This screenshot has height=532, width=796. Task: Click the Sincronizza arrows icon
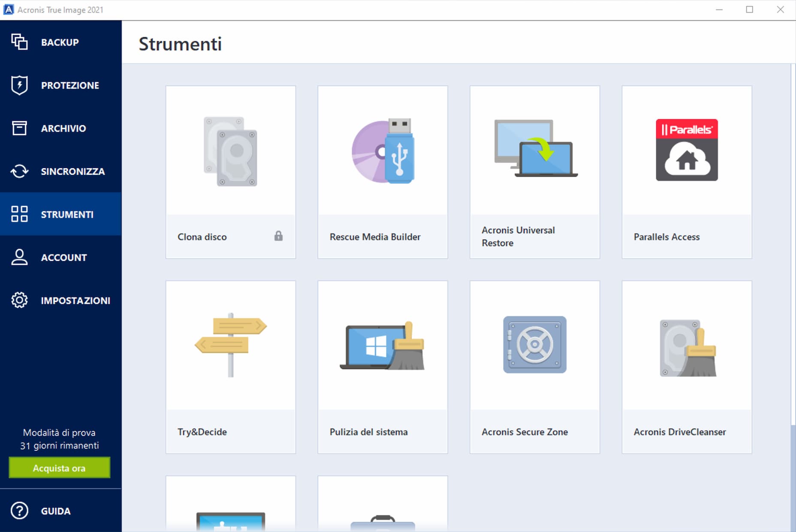coord(19,171)
